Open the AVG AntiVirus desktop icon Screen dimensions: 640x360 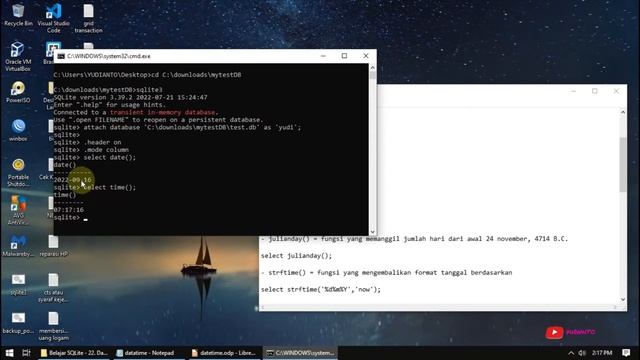tap(18, 210)
